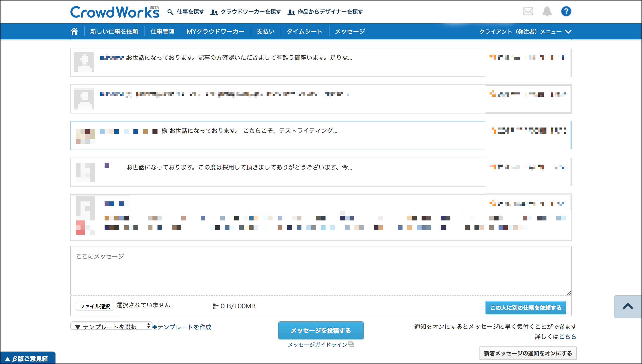
Task: Click the notification bell icon
Action: point(547,12)
